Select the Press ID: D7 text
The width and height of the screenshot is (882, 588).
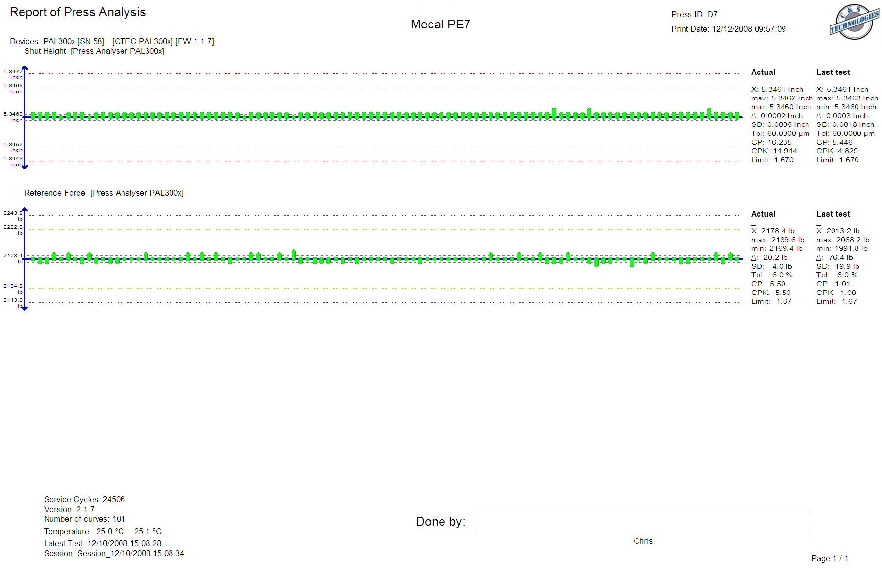tap(694, 15)
